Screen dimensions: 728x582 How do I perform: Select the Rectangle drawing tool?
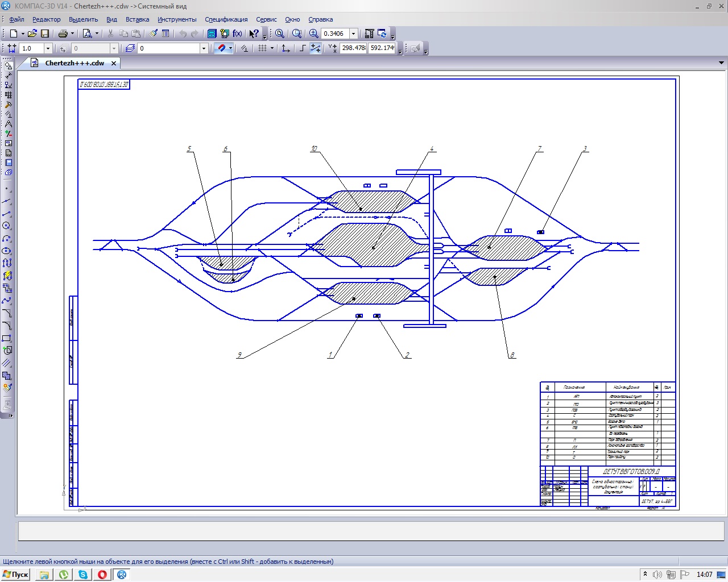coord(7,338)
